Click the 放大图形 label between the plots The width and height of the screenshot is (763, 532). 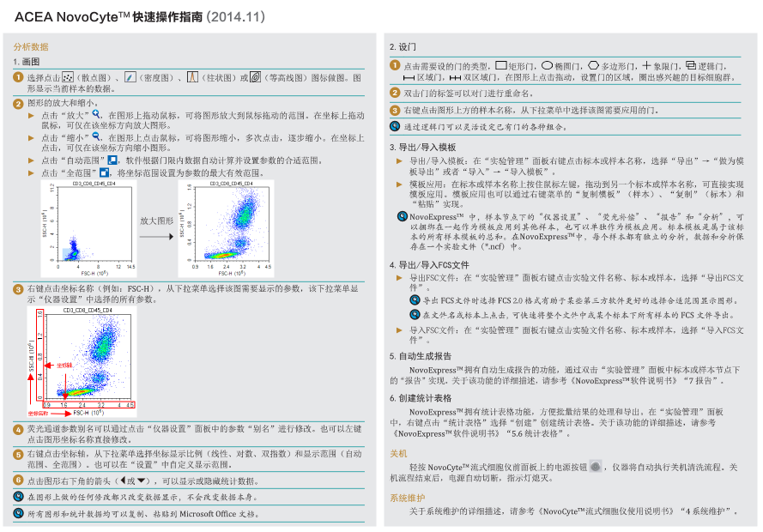(x=157, y=221)
